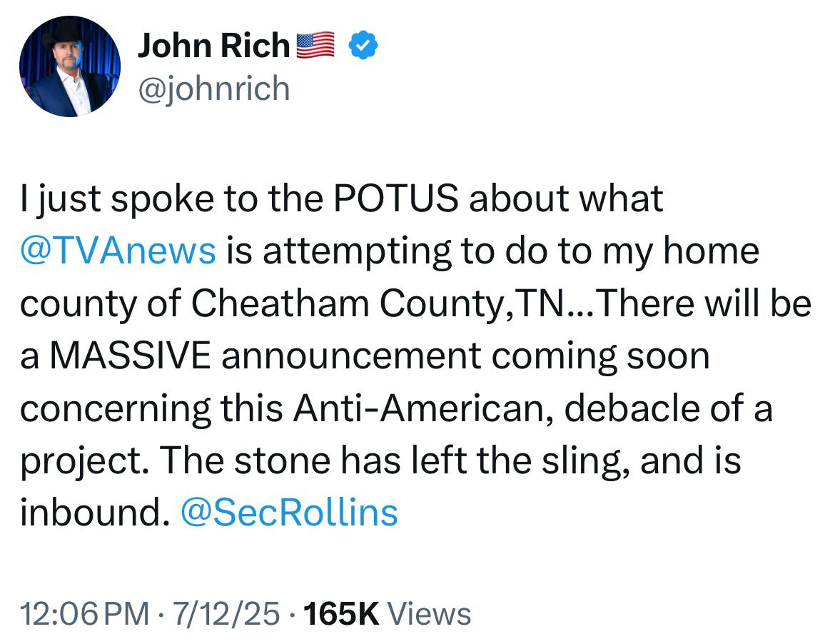This screenshot has width=835, height=644.
Task: Click the American flag emoji beside name
Action: click(315, 45)
